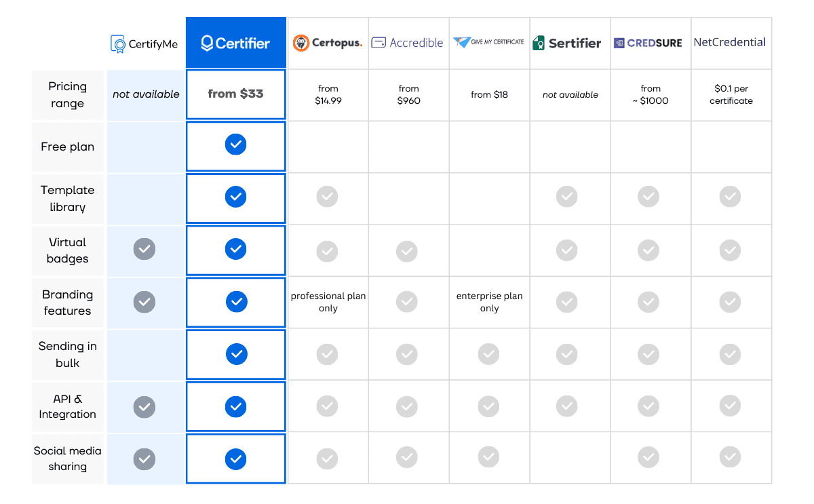
Task: Click the CertifyMe logo
Action: coord(144,44)
